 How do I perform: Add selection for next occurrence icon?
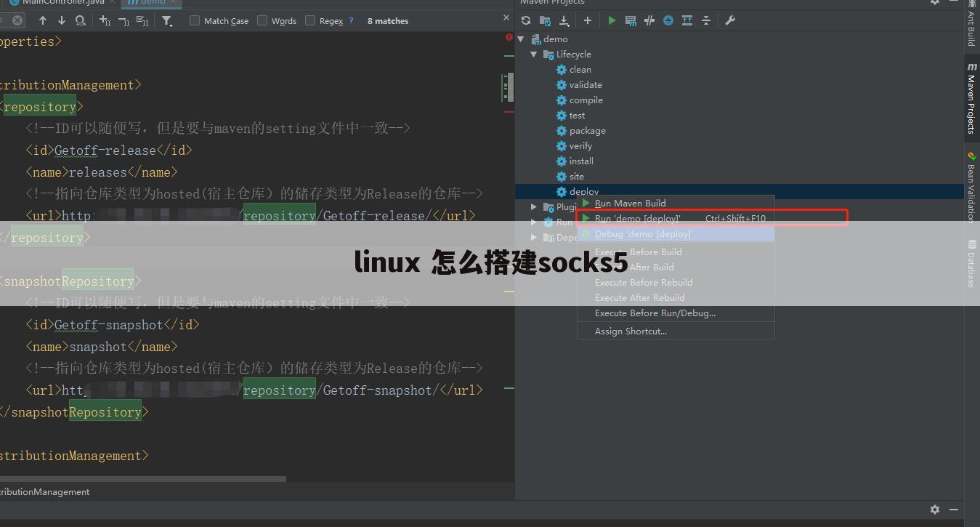click(105, 20)
